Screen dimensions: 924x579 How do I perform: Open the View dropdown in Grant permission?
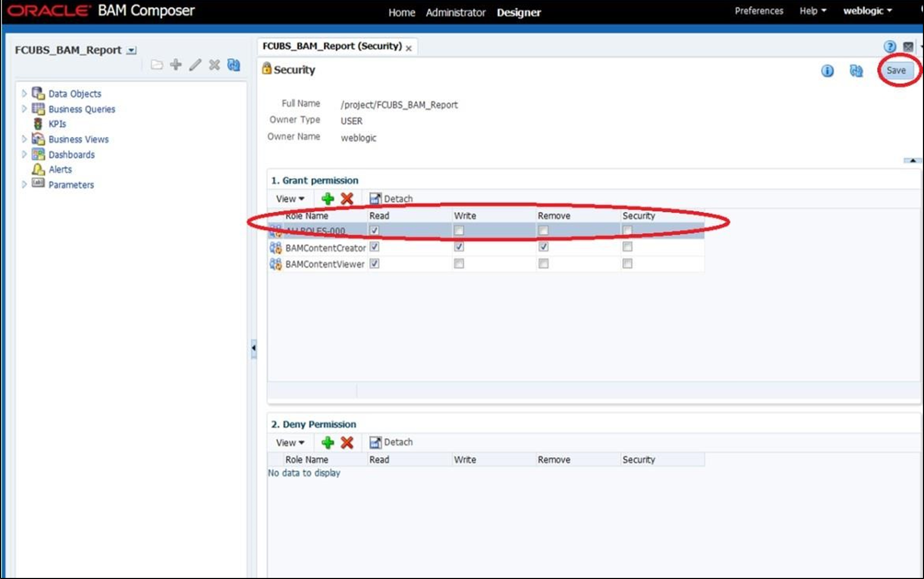tap(290, 198)
